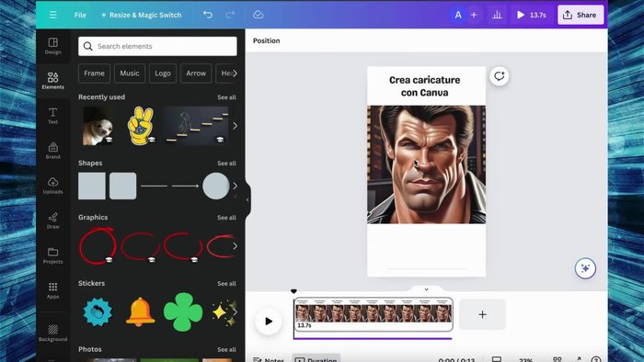Open the File menu
The image size is (644, 362).
(x=80, y=15)
